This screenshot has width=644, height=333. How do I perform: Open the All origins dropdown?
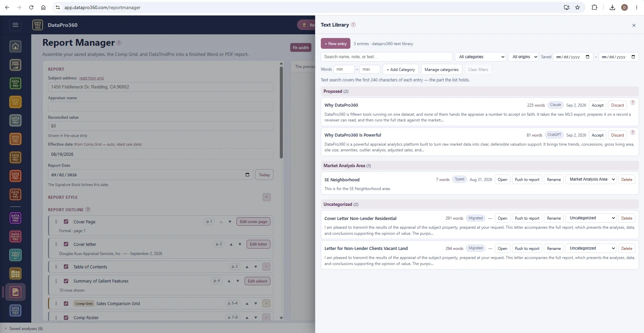click(523, 57)
